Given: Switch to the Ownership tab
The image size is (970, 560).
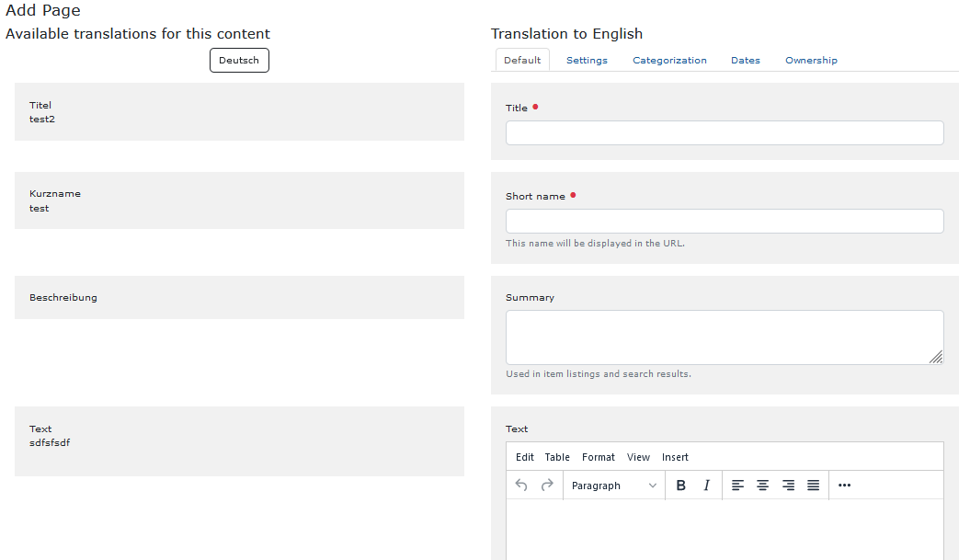Looking at the screenshot, I should coord(811,60).
